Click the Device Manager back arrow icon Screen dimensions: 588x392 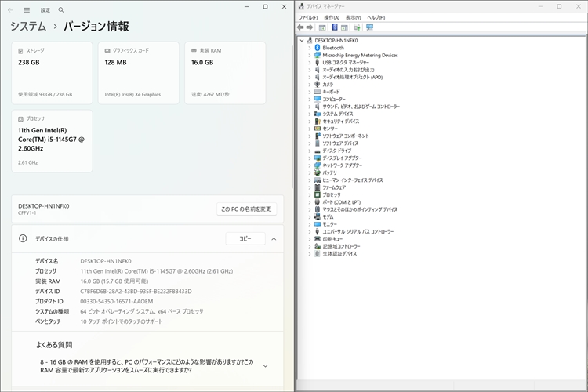[x=301, y=27]
